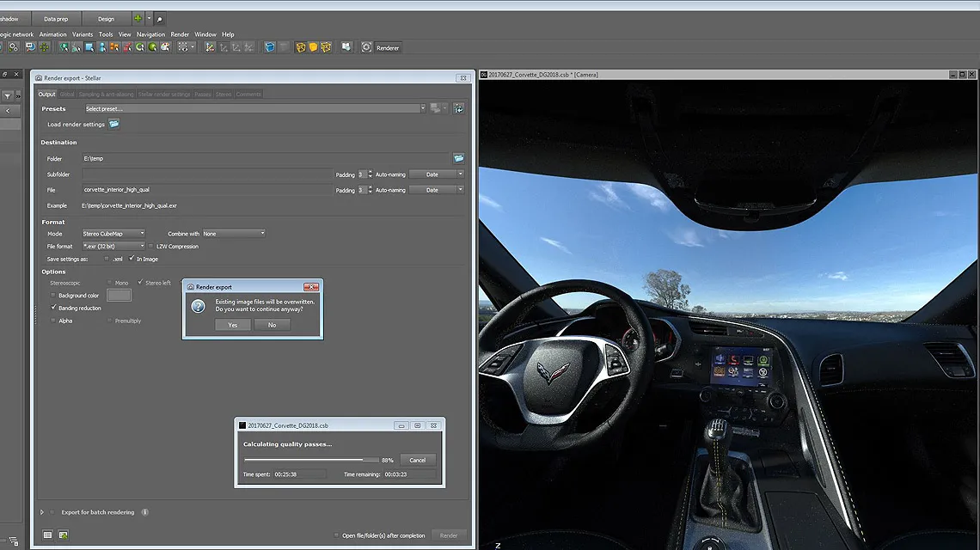This screenshot has width=980, height=550.
Task: Open the Navigation menu
Action: point(150,34)
